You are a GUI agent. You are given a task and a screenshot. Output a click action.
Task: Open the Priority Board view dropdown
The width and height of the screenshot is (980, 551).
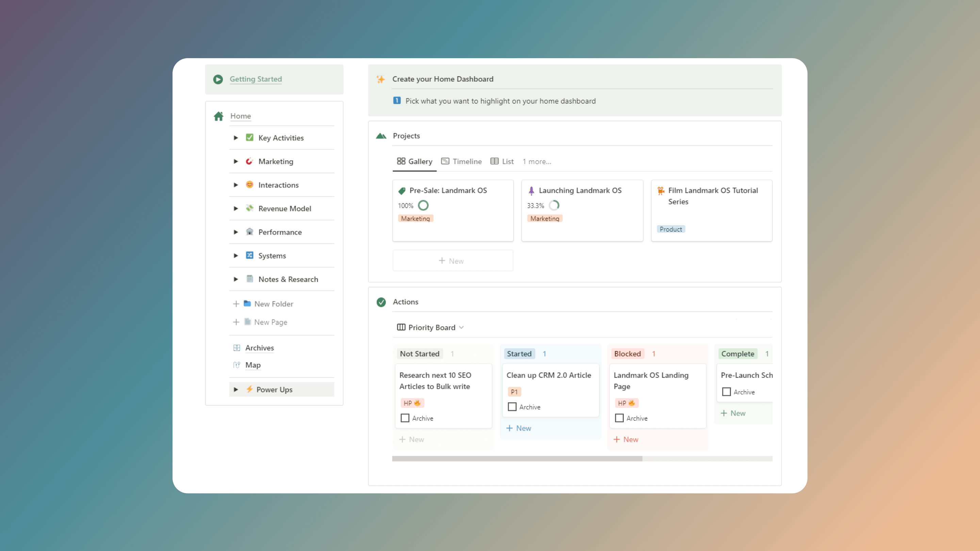pyautogui.click(x=461, y=327)
